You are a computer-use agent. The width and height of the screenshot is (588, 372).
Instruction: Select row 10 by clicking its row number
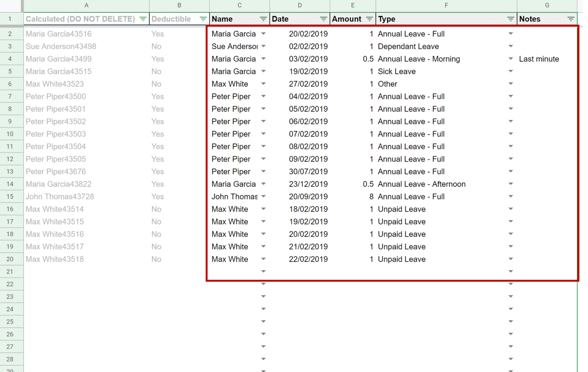click(11, 134)
